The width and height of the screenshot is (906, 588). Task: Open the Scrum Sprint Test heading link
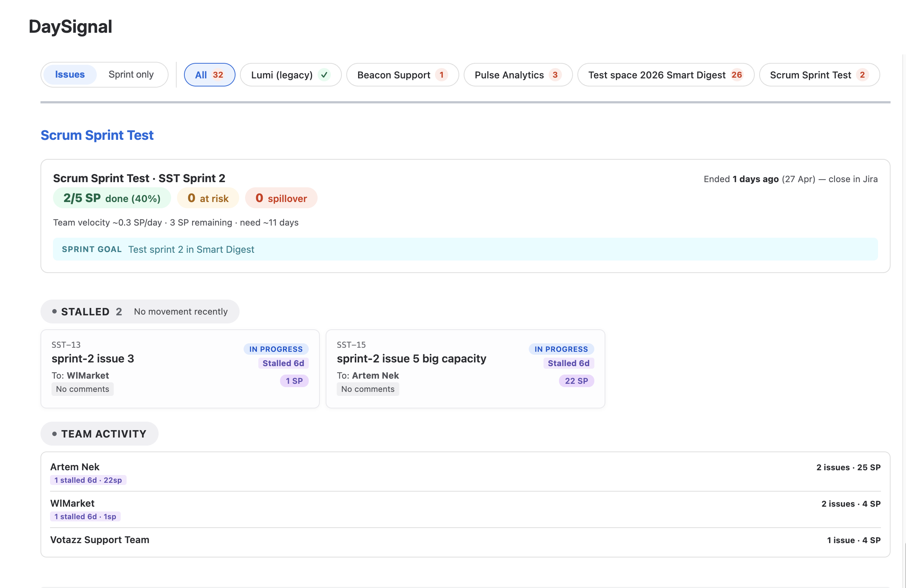point(97,135)
